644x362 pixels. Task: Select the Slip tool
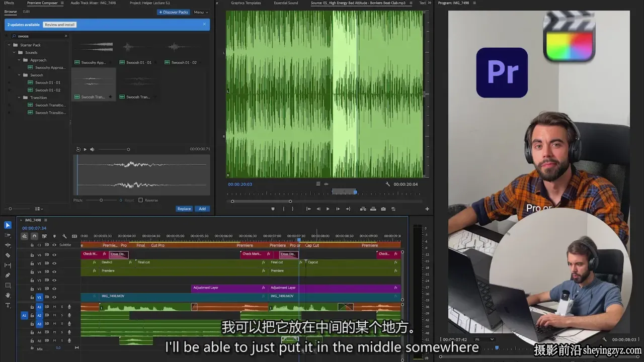tap(8, 265)
